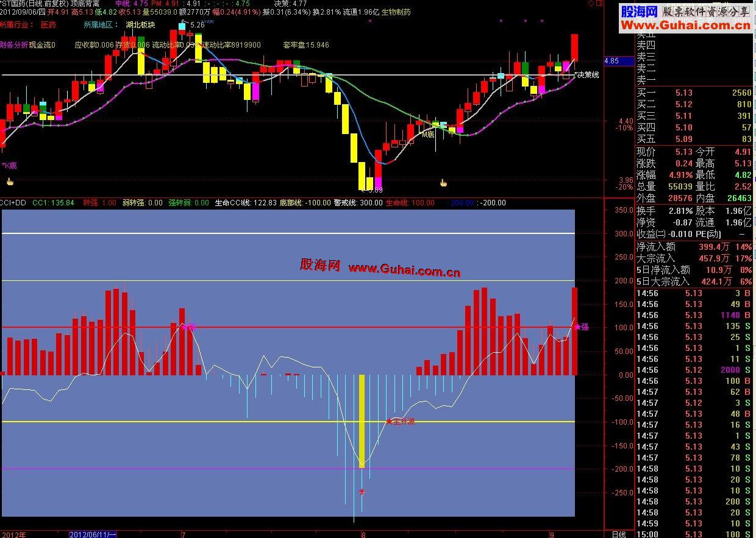Click the hand pointer marker under K底
The width and height of the screenshot is (756, 538).
(9, 181)
